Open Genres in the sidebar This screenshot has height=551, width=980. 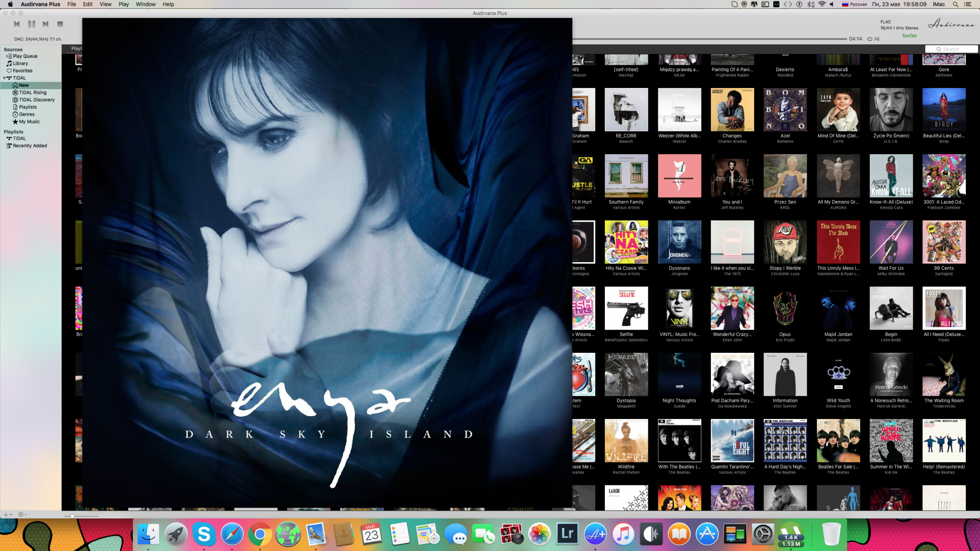tap(26, 114)
